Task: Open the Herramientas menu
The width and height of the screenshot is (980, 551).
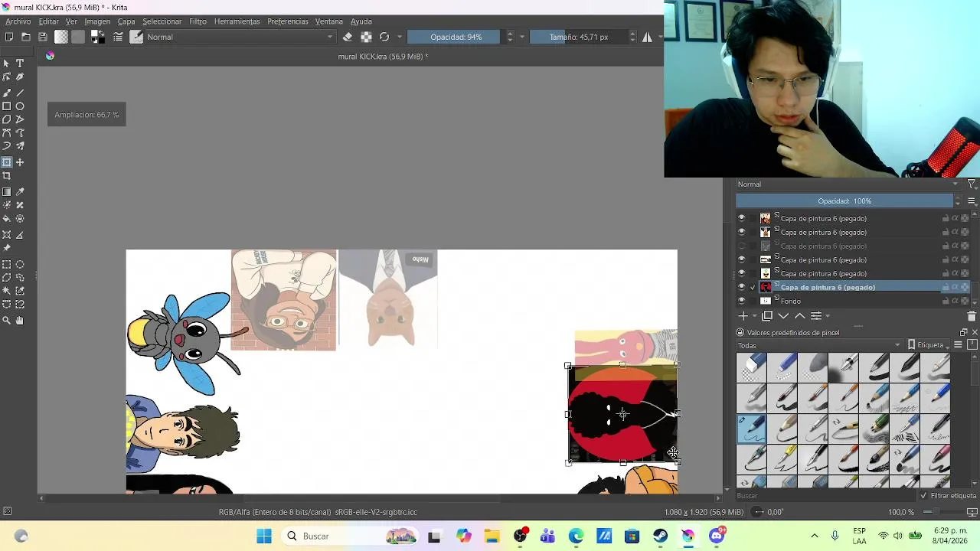Action: pyautogui.click(x=237, y=21)
